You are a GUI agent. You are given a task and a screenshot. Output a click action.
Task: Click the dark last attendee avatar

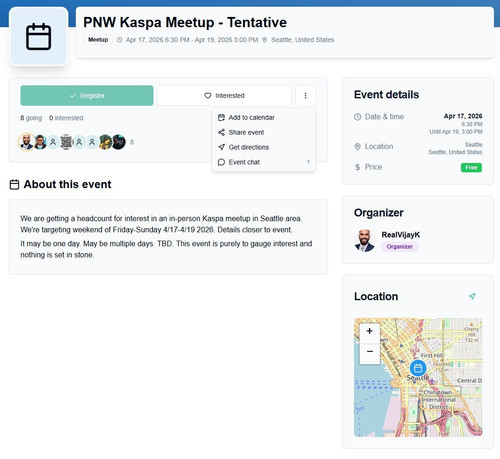[119, 142]
